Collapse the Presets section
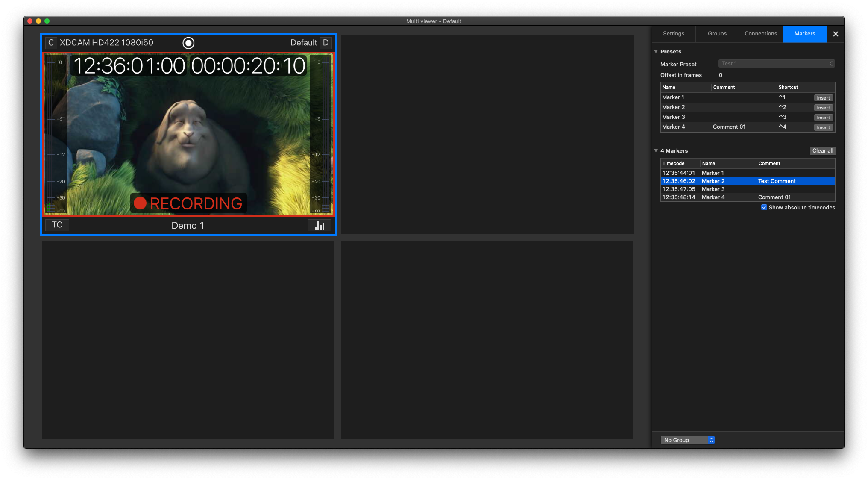The height and width of the screenshot is (480, 868). (x=656, y=52)
